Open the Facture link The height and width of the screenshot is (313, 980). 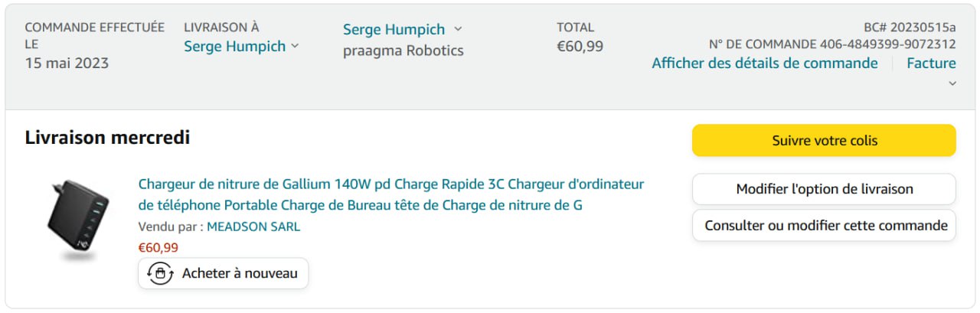(931, 63)
